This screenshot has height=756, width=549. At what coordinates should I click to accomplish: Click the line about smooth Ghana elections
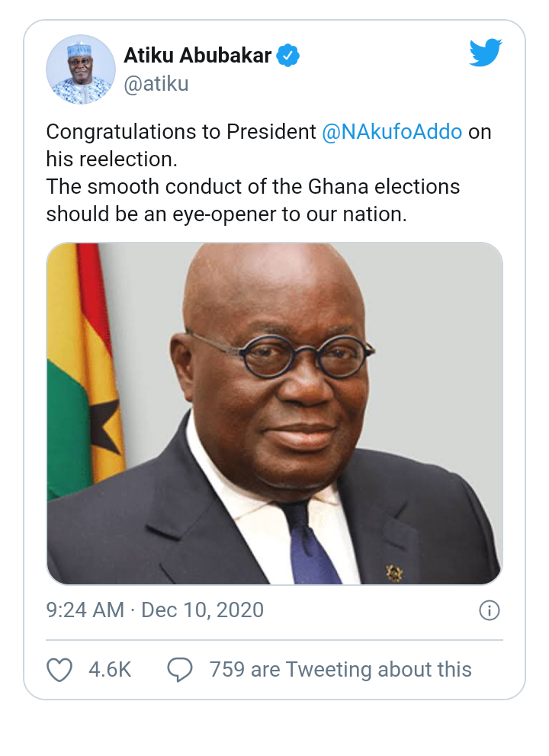pos(252,186)
